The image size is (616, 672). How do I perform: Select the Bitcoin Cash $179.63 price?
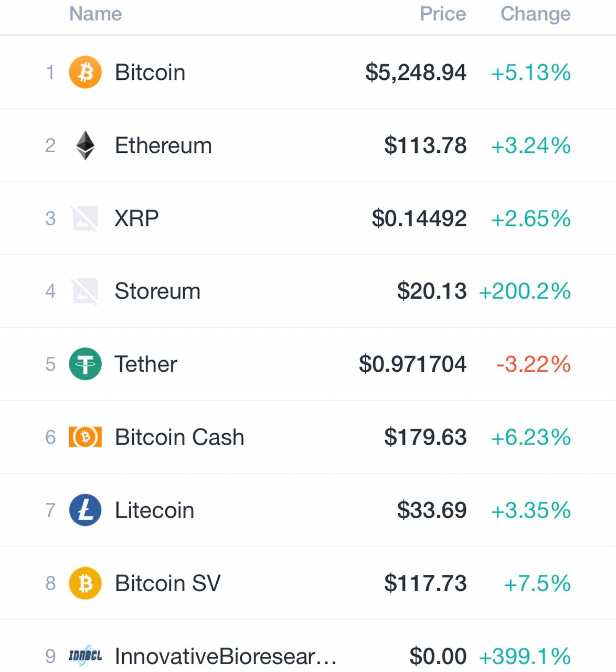pos(425,437)
